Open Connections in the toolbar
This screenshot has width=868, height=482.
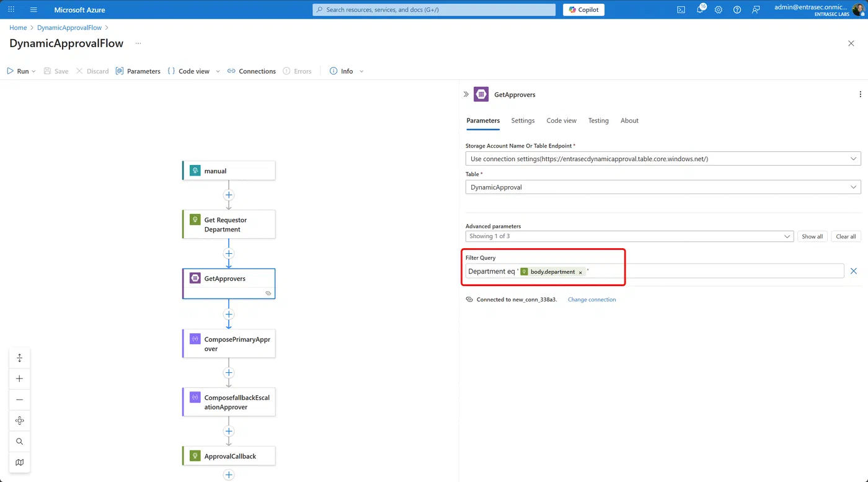252,71
